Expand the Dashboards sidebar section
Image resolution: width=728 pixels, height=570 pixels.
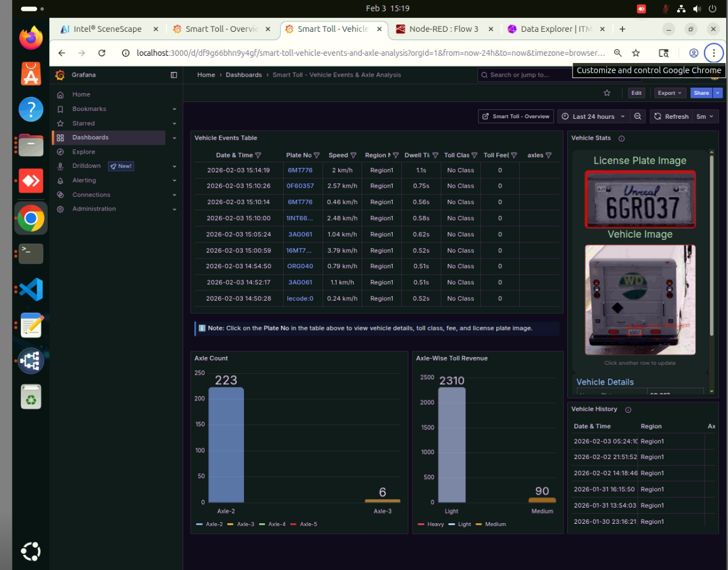pyautogui.click(x=174, y=137)
